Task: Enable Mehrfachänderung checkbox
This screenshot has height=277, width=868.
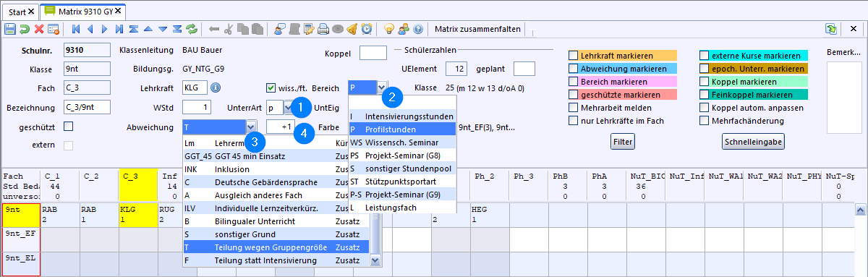Action: click(x=705, y=121)
